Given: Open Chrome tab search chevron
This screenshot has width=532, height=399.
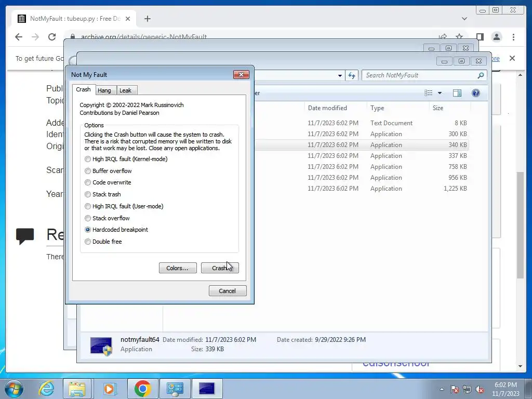Looking at the screenshot, I should 464,19.
